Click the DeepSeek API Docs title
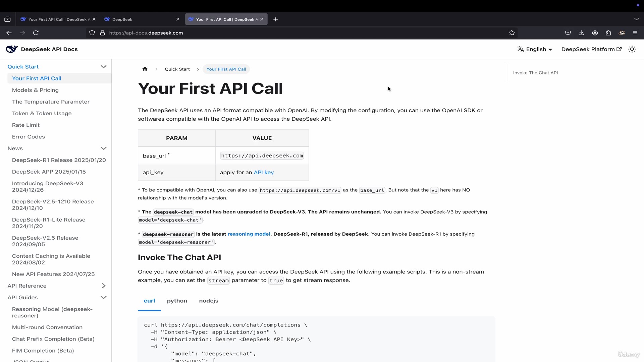This screenshot has height=362, width=644. (x=49, y=49)
